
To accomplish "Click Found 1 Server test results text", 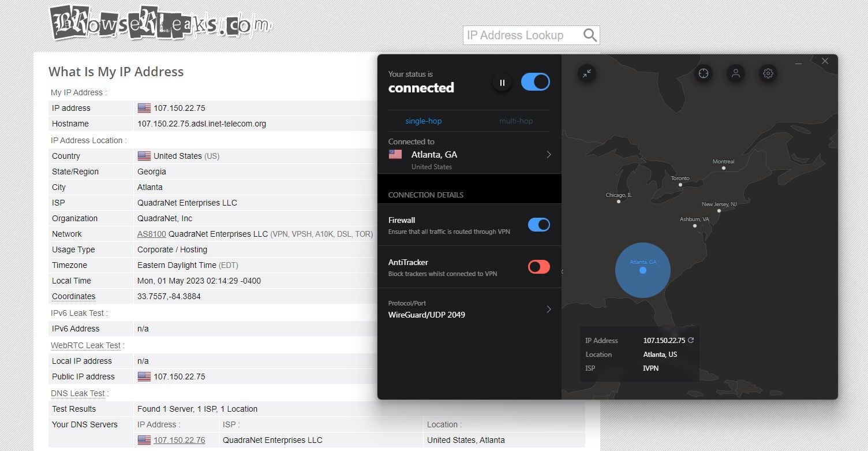I will click(197, 409).
